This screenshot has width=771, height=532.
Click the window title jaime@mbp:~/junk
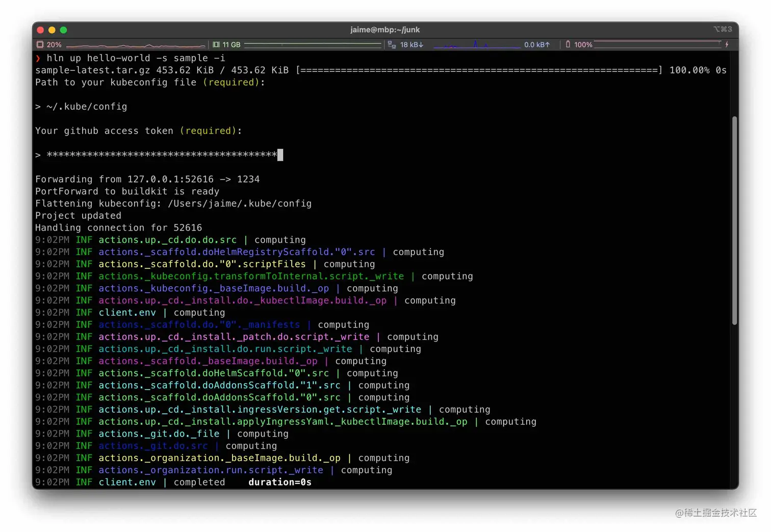click(385, 30)
